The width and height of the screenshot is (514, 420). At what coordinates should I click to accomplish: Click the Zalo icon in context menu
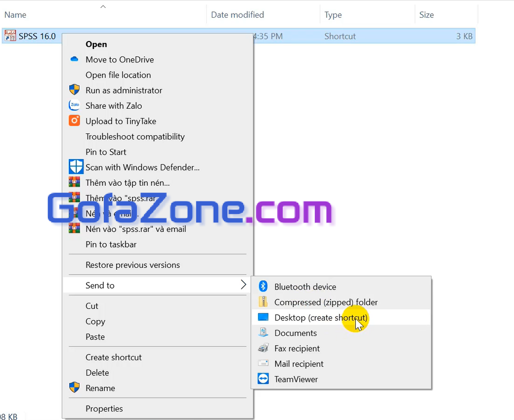tap(75, 105)
